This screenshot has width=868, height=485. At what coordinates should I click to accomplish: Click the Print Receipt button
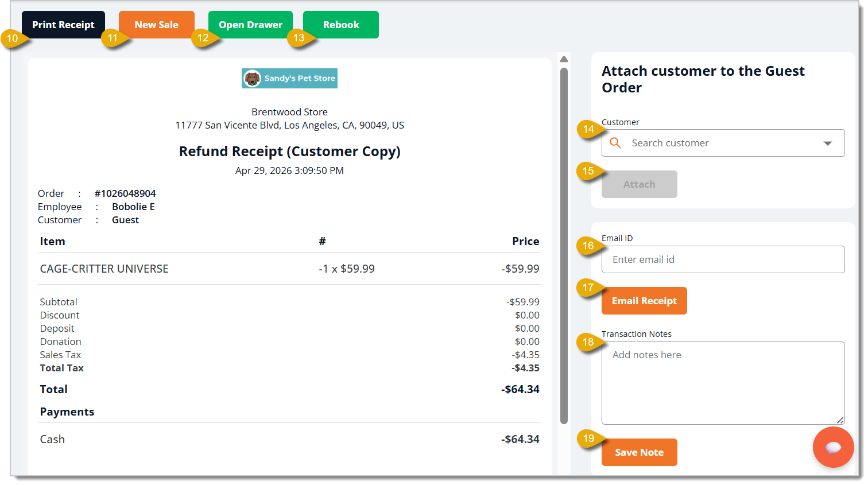pos(63,25)
